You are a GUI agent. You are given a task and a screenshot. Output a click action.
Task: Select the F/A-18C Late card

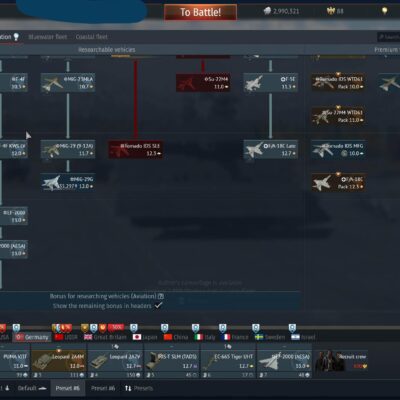pyautogui.click(x=270, y=149)
